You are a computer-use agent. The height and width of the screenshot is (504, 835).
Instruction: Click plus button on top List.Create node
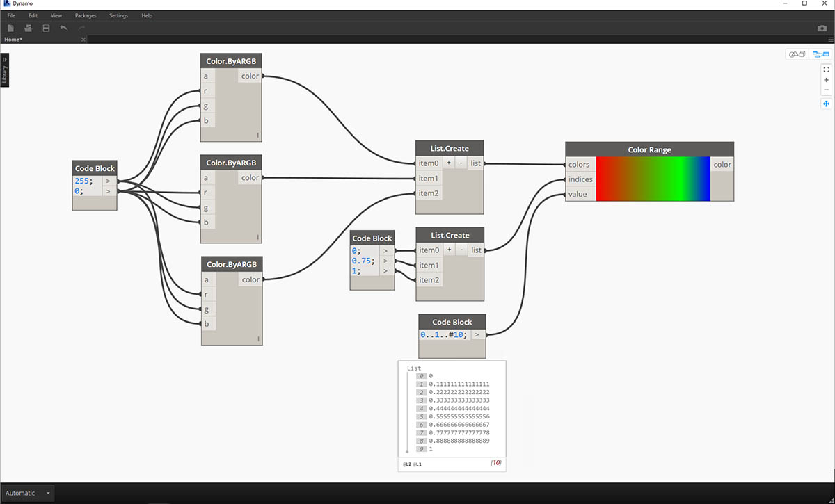tap(449, 163)
